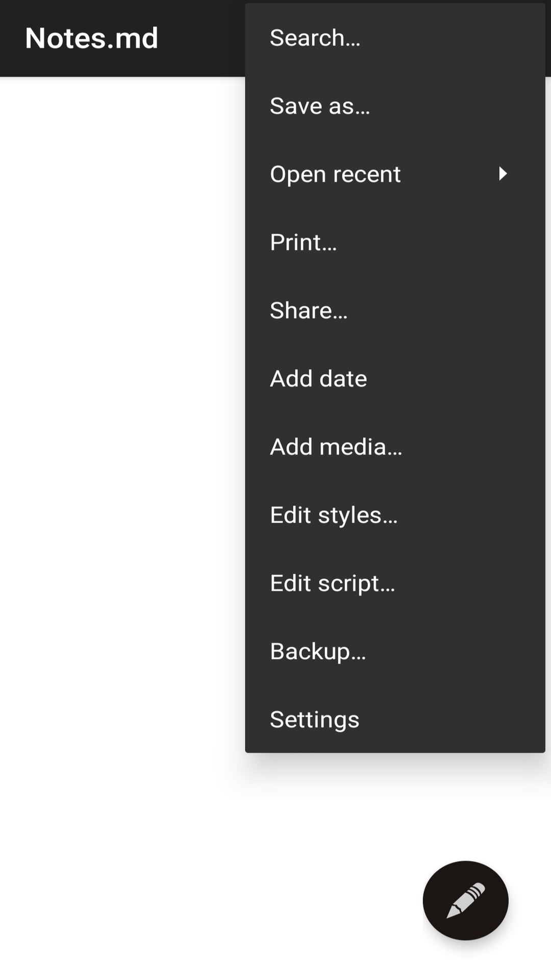551x980 pixels.
Task: Select the Open recent menu label
Action: point(335,174)
